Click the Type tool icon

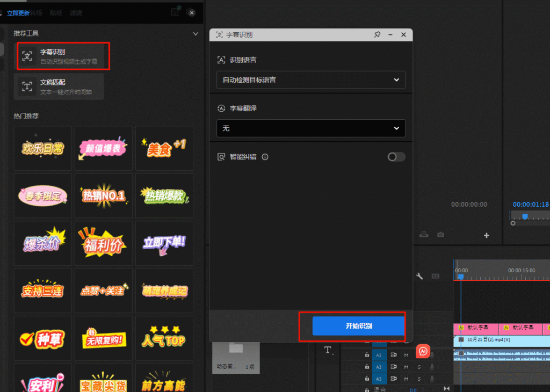pos(328,351)
